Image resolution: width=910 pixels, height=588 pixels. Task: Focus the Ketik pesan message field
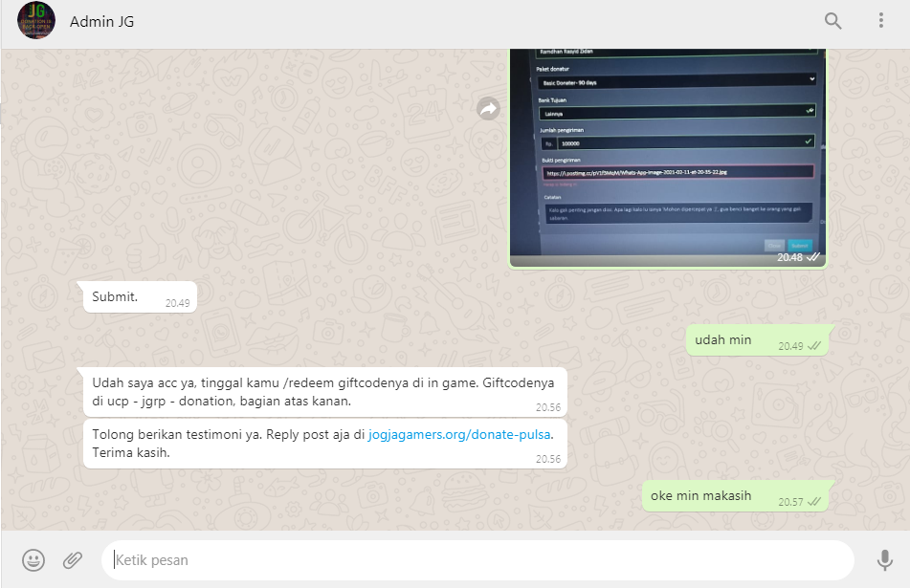pos(477,560)
